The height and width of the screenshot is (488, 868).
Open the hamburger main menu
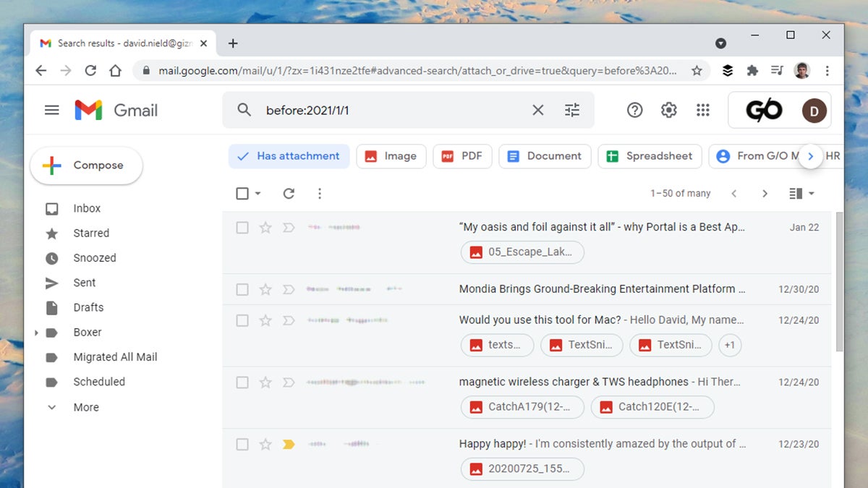(x=51, y=110)
